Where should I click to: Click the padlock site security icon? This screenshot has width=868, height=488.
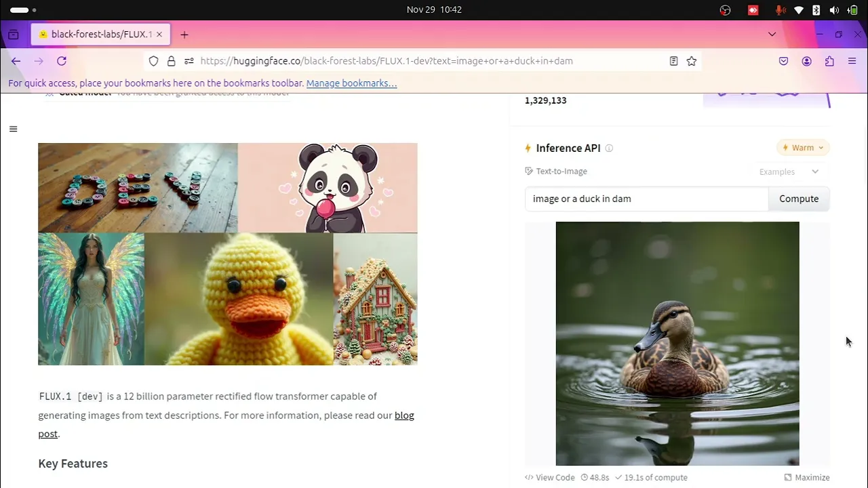171,61
